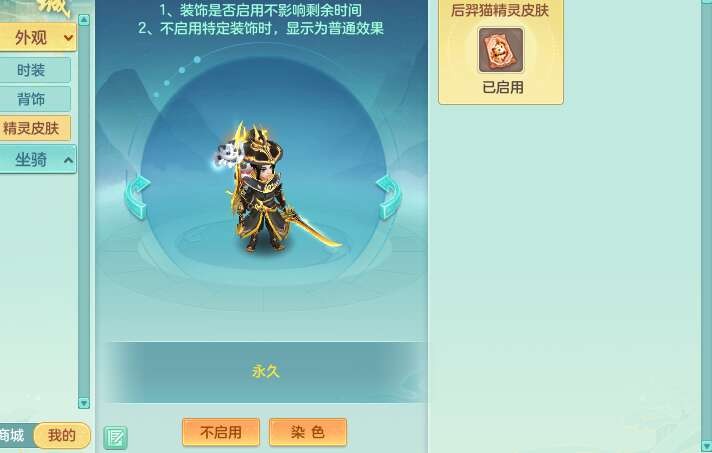Click the 永久 duration bar

coord(266,372)
